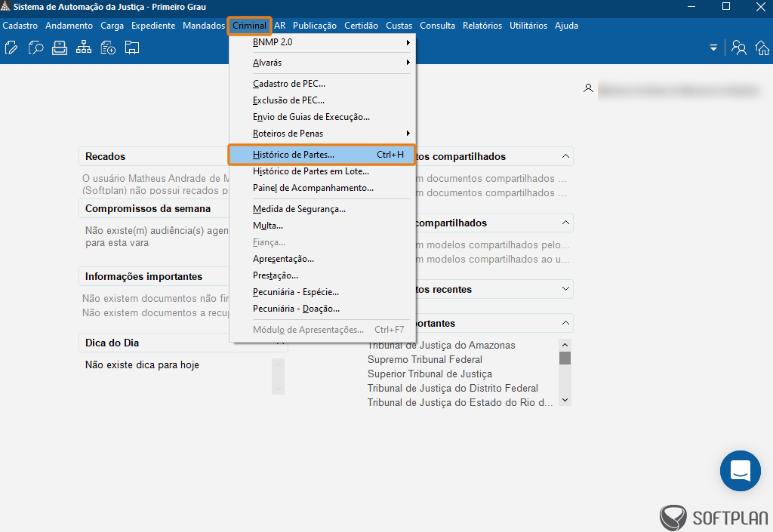Open Superior Tribunal de Justiça link
This screenshot has height=532, width=773.
click(x=430, y=374)
